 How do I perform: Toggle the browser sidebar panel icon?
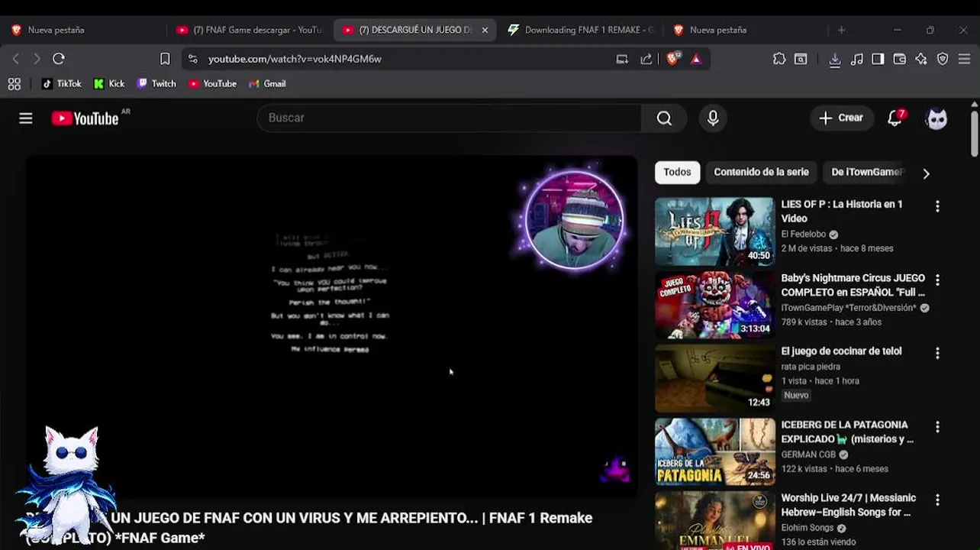pyautogui.click(x=878, y=59)
